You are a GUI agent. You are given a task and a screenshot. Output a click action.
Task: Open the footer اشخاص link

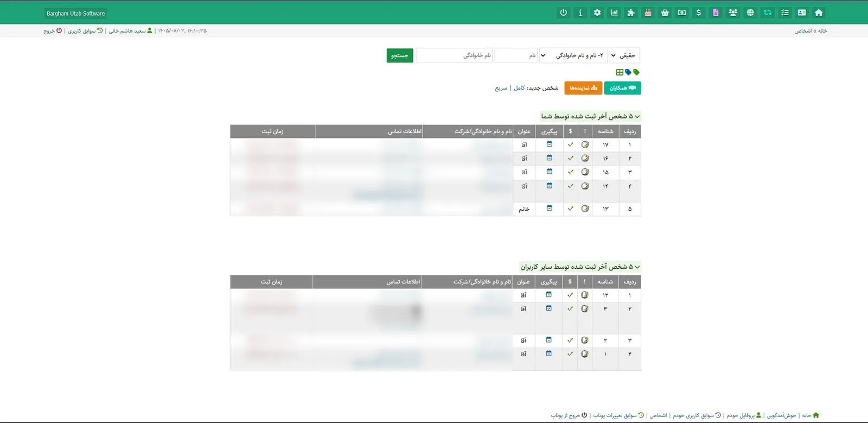tap(659, 415)
